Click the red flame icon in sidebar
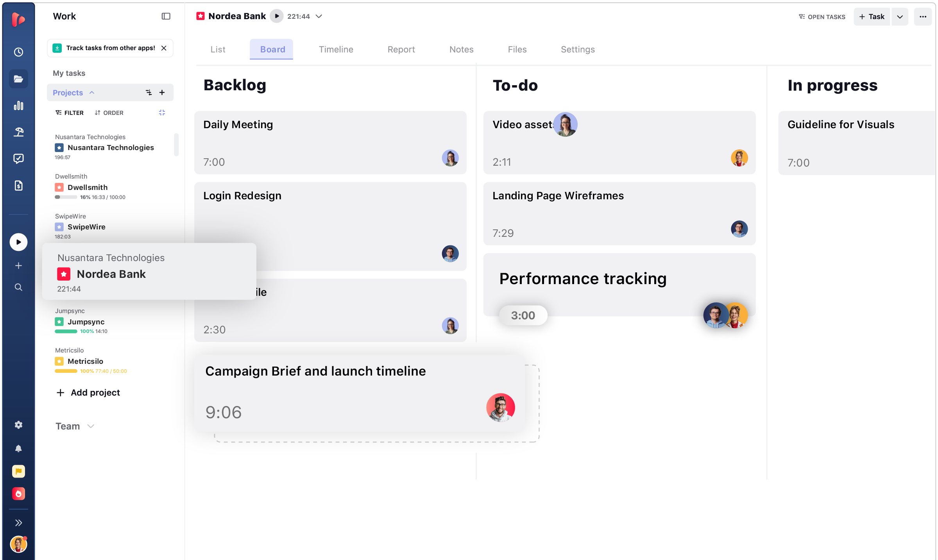Viewport: 938px width, 560px height. click(18, 494)
